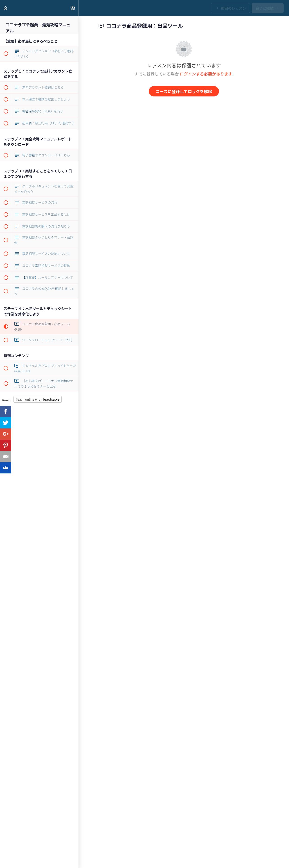The image size is (289, 868).
Task: Click video icon for ココナラ商品登録用 sidebar lesson
Action: [x=17, y=324]
